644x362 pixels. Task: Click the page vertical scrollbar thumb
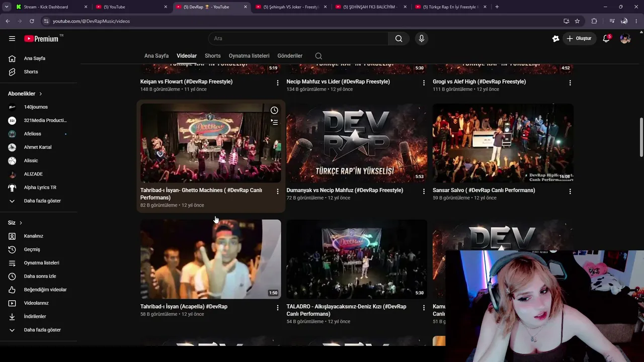[x=641, y=137]
